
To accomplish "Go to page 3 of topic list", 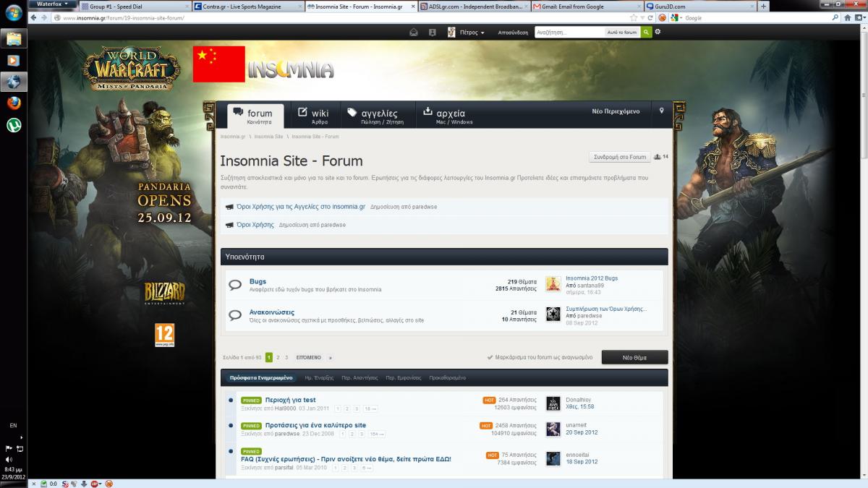I will click(286, 357).
